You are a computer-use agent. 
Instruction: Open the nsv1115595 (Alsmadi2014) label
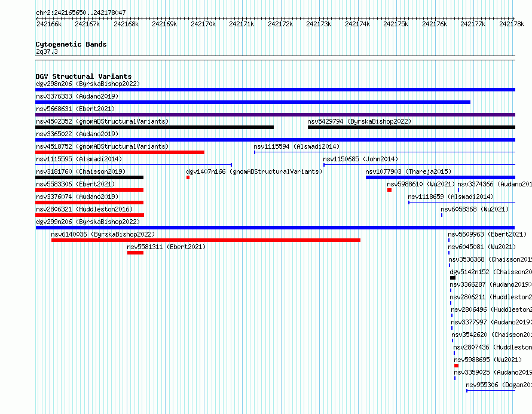[79, 159]
